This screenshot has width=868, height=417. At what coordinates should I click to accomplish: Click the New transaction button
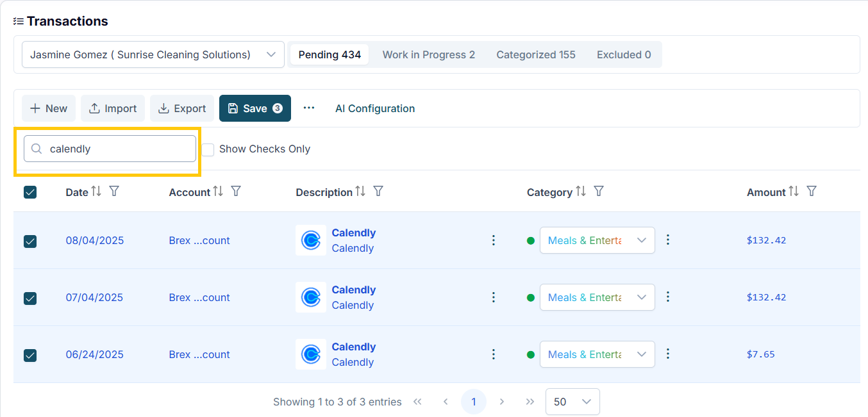pos(49,108)
